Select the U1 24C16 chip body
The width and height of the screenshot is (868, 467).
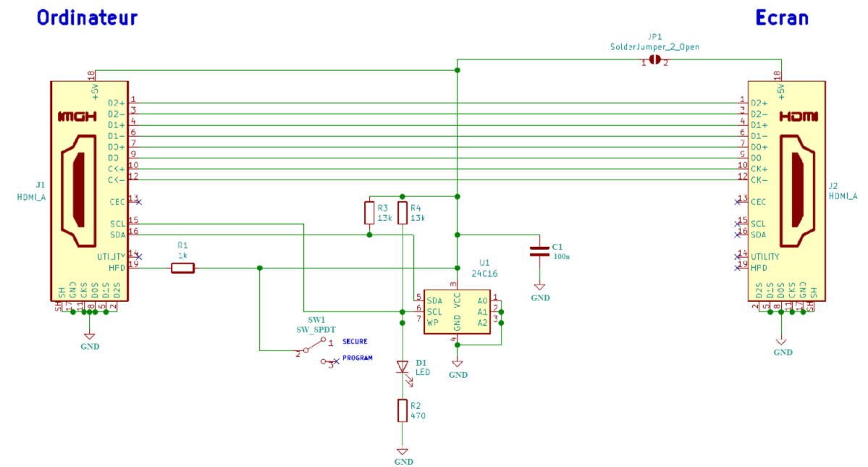(456, 311)
